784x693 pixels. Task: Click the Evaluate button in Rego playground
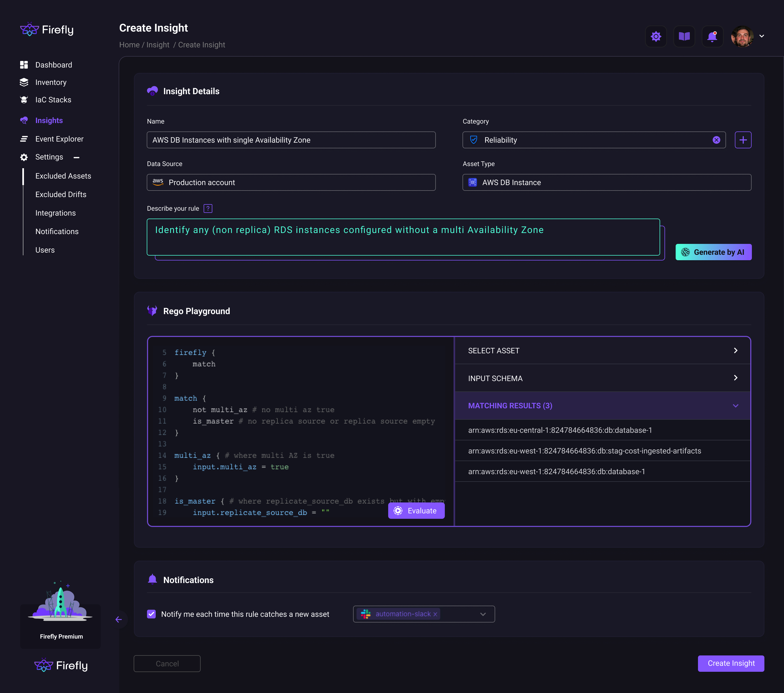point(416,510)
